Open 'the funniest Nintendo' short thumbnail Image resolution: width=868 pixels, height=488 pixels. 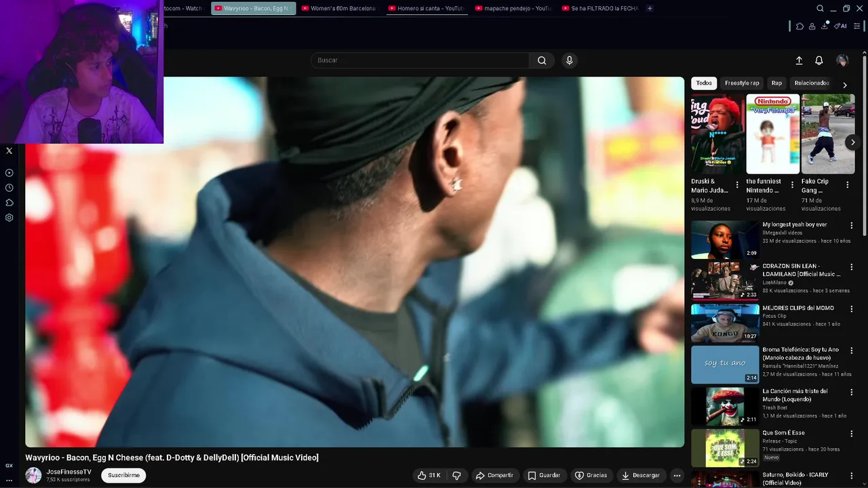tap(772, 134)
